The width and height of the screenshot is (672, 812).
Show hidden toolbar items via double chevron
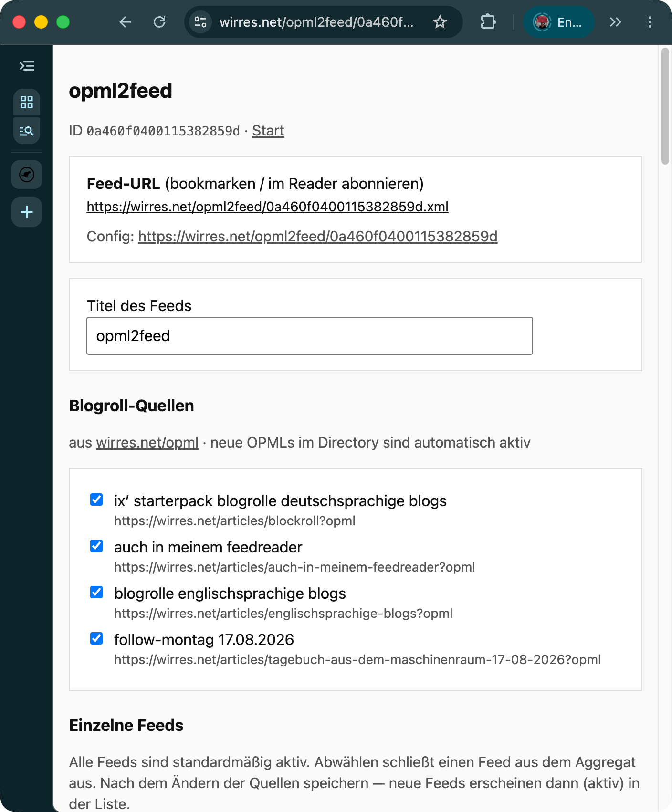(616, 22)
